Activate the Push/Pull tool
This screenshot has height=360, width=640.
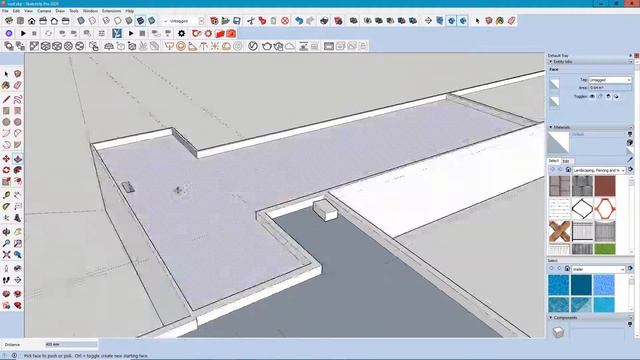[18, 159]
